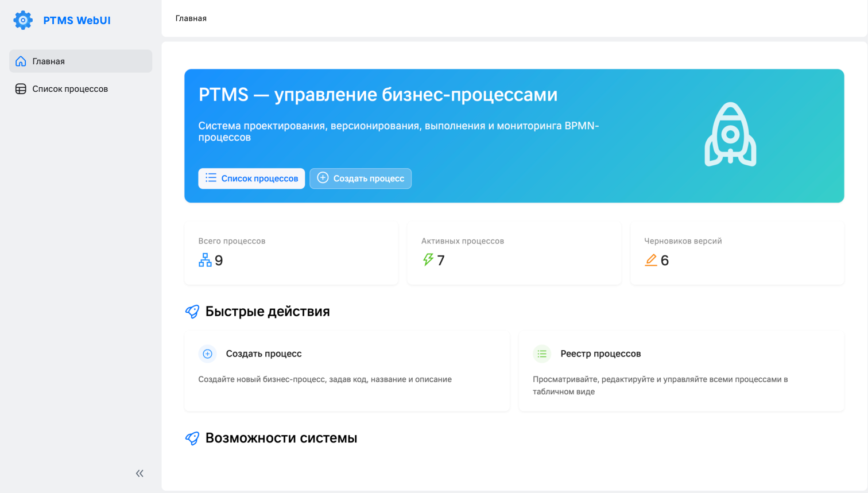This screenshot has width=868, height=493.
Task: Open Главная in the sidebar menu
Action: 80,61
